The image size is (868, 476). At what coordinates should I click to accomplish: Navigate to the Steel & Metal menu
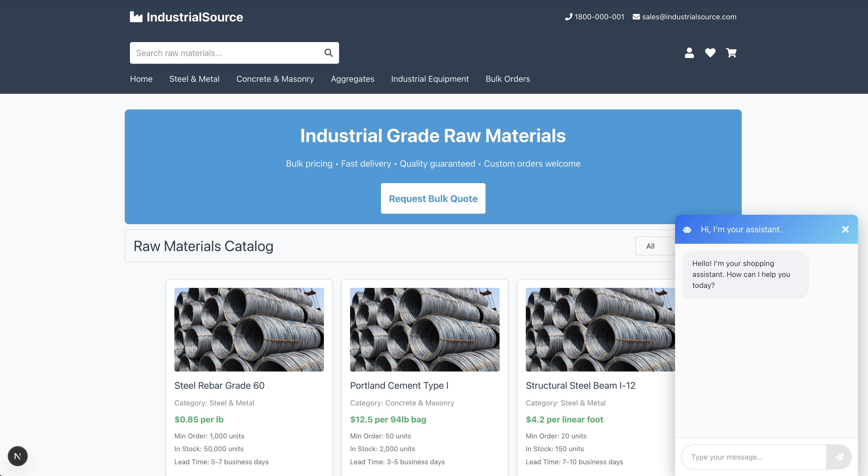[195, 79]
